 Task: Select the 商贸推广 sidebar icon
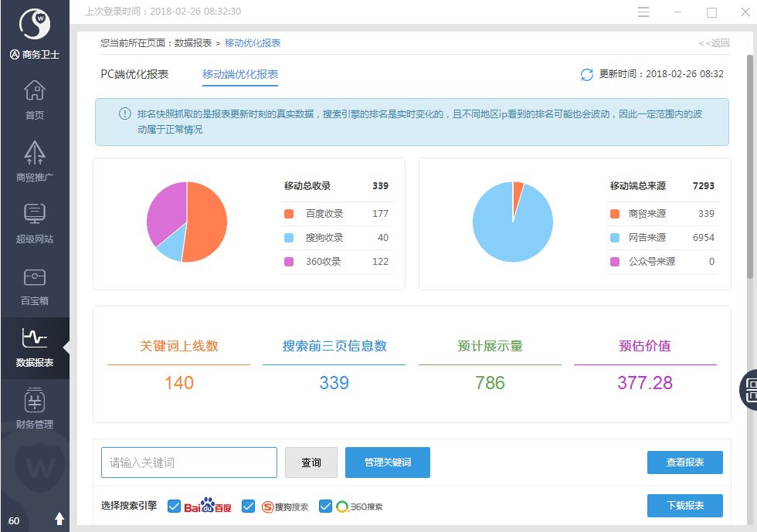(34, 159)
